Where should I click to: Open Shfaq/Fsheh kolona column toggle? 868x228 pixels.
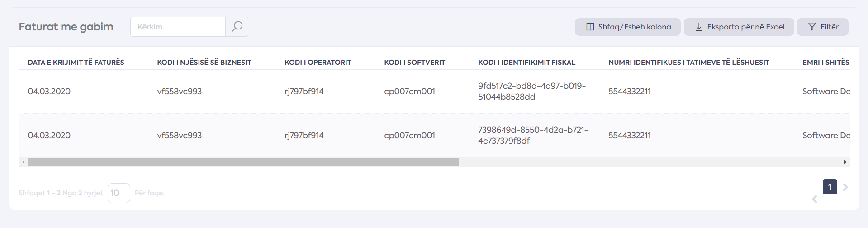pyautogui.click(x=627, y=27)
